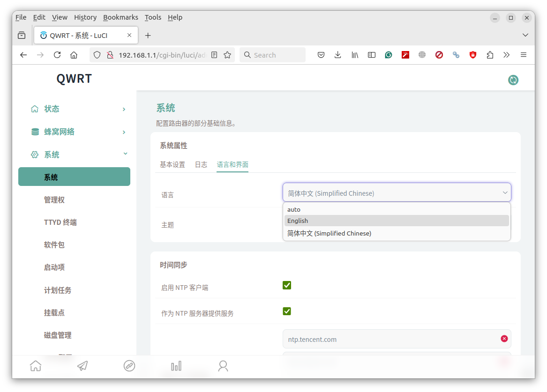Choose auto in the language list
The height and width of the screenshot is (392, 547).
click(397, 209)
